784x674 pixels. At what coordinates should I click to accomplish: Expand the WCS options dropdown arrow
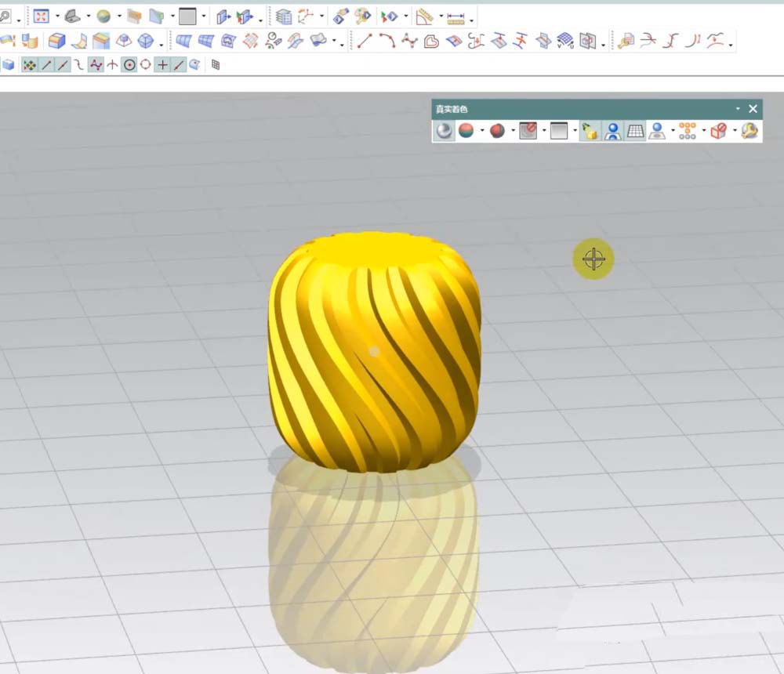pos(321,16)
